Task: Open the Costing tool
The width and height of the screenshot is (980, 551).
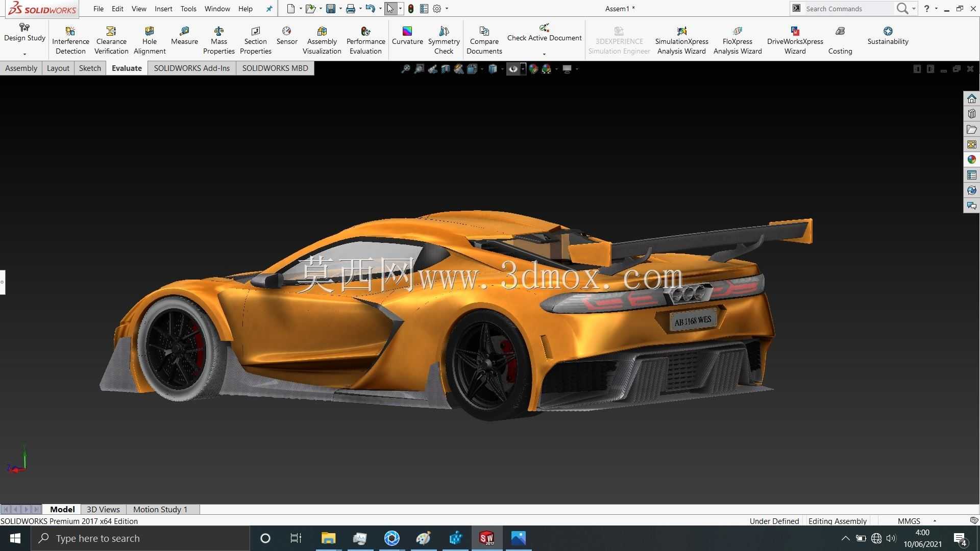Action: pyautogui.click(x=840, y=41)
